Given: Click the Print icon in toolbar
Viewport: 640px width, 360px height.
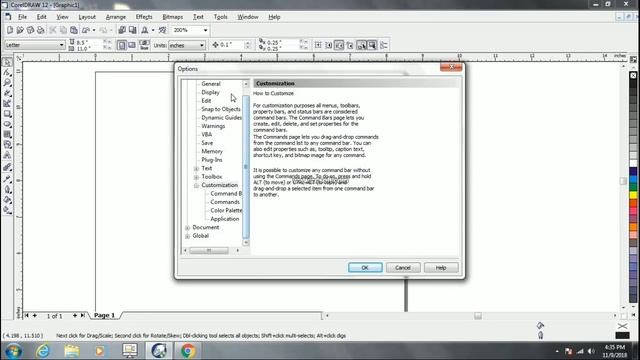Looking at the screenshot, I should [x=40, y=30].
